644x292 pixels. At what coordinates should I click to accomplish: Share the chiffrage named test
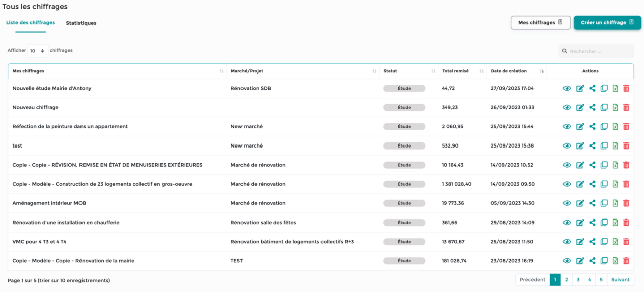tap(591, 145)
